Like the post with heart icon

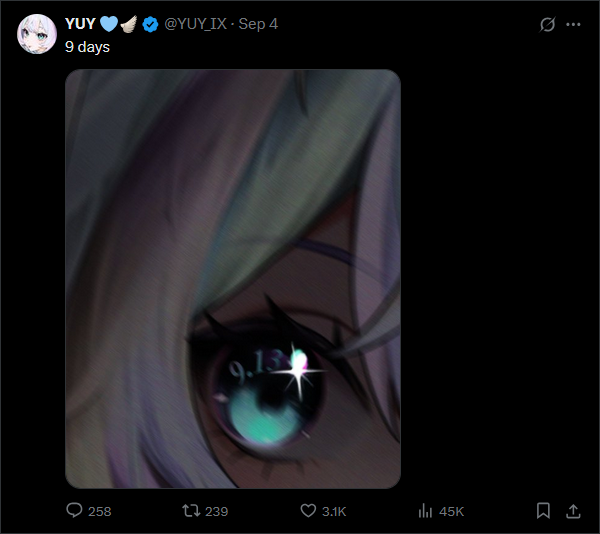(x=308, y=511)
